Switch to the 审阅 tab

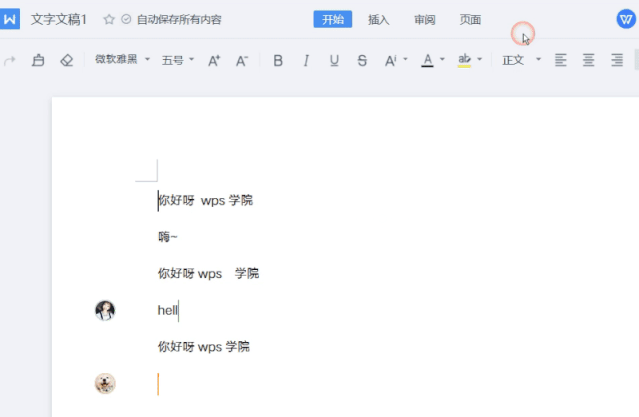[425, 20]
